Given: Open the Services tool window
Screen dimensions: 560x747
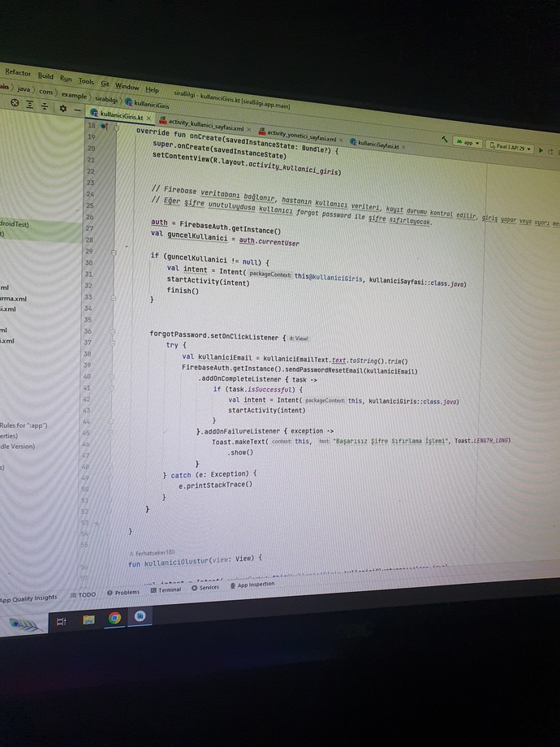Looking at the screenshot, I should [205, 587].
